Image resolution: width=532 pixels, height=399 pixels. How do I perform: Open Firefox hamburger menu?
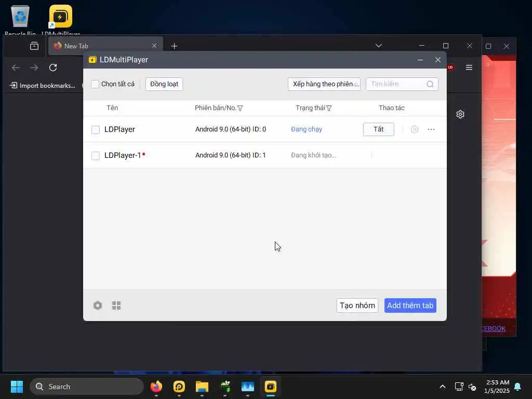tap(469, 68)
